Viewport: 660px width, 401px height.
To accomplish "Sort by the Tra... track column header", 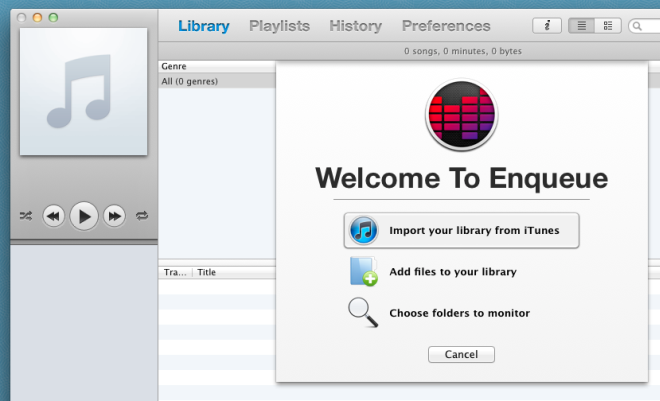I will click(175, 272).
